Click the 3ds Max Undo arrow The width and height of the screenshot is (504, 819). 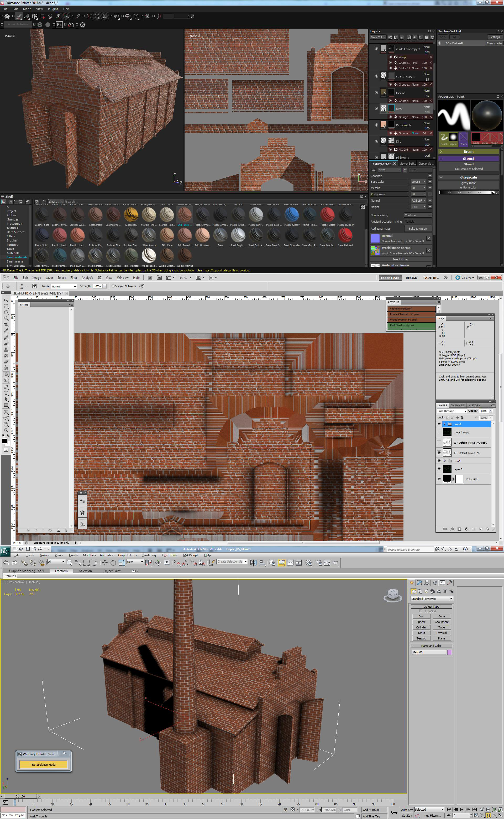(x=6, y=563)
